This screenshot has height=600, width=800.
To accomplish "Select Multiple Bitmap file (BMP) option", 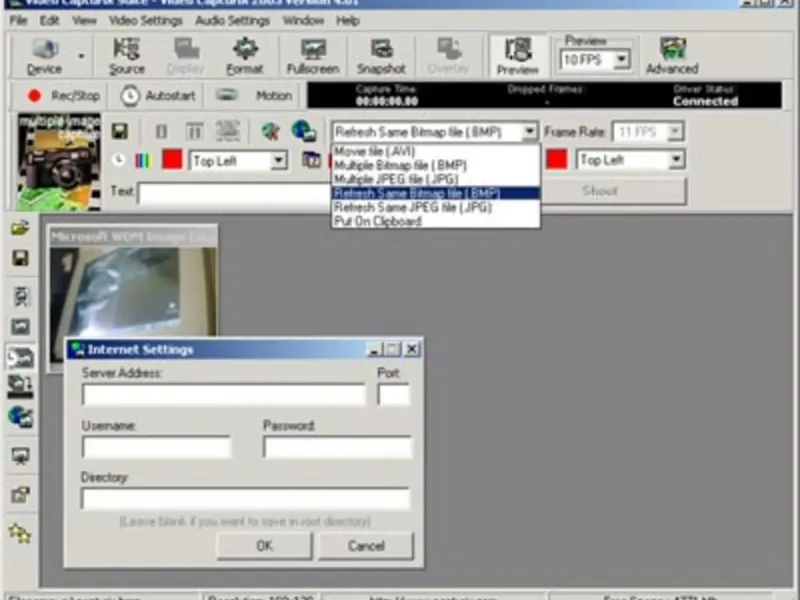I will coord(435,165).
